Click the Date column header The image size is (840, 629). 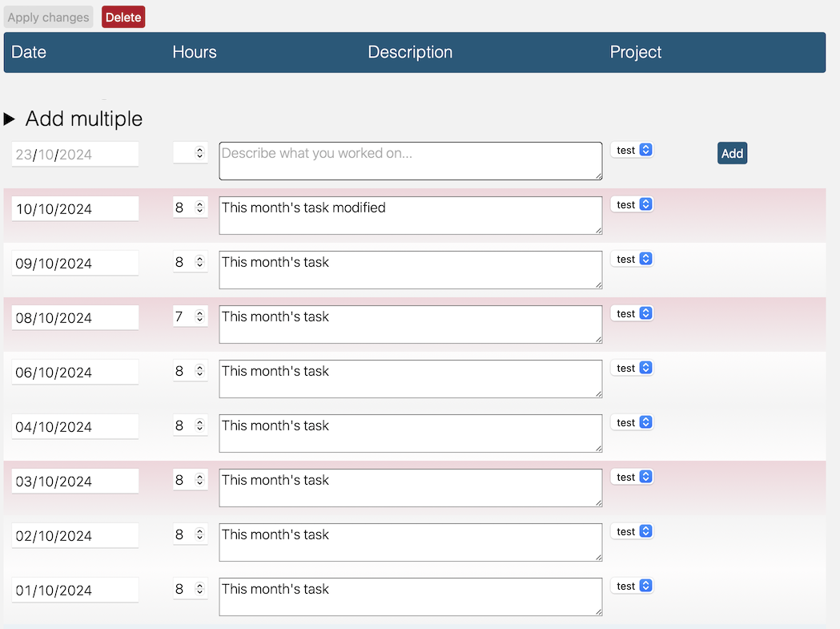click(28, 52)
